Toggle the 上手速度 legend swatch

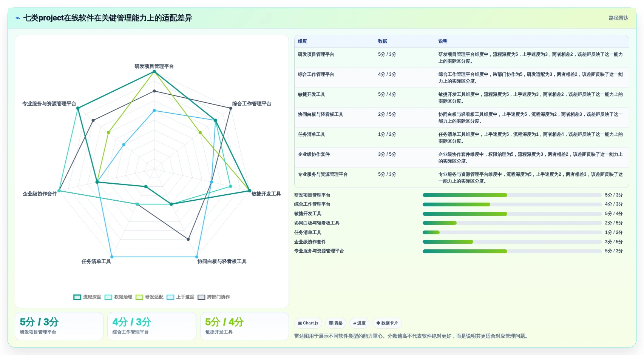coord(170,297)
